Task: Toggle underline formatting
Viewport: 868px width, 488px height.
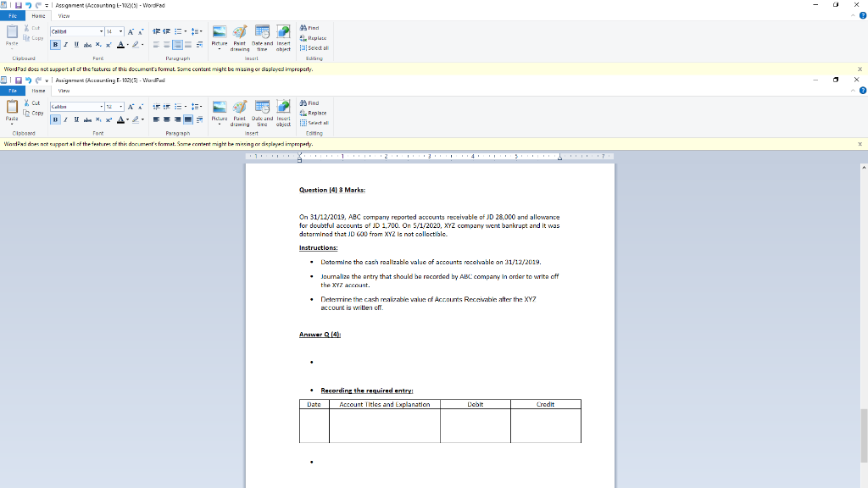Action: [75, 118]
